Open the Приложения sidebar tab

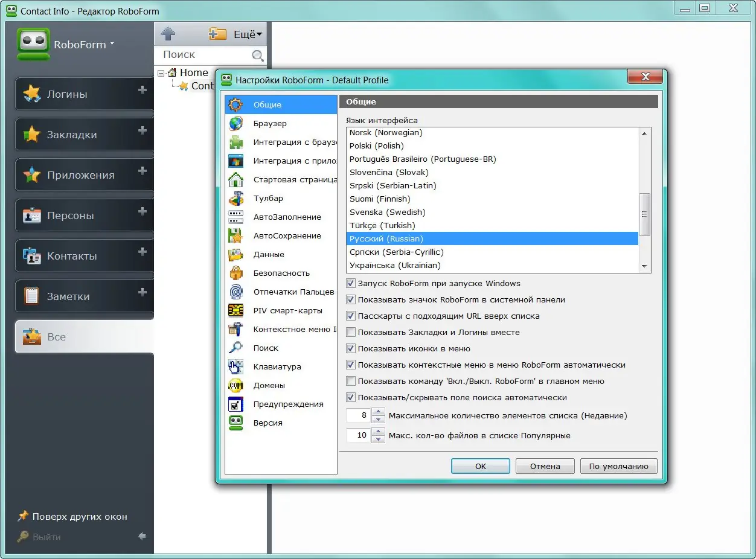[x=85, y=175]
